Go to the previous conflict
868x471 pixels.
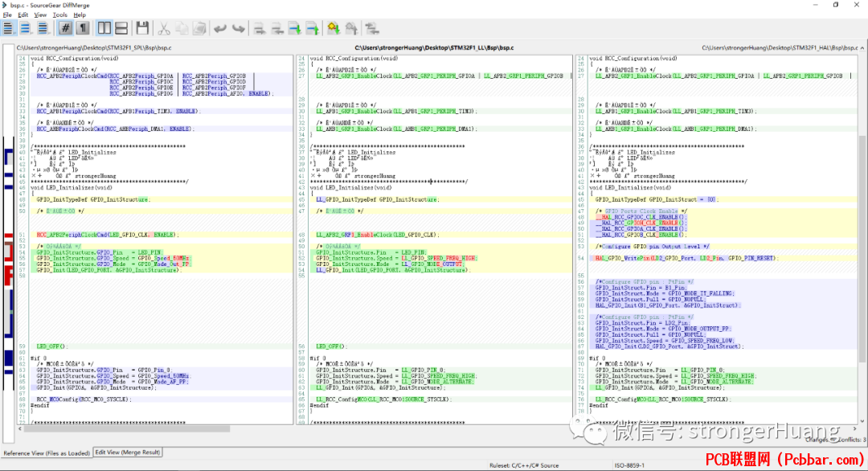pos(351,28)
